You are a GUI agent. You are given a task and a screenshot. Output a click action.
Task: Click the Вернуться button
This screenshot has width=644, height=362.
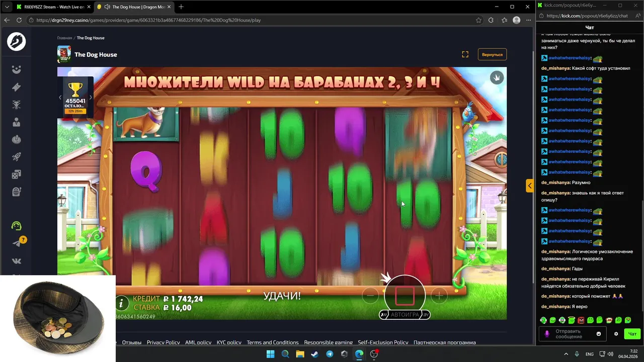tap(492, 54)
